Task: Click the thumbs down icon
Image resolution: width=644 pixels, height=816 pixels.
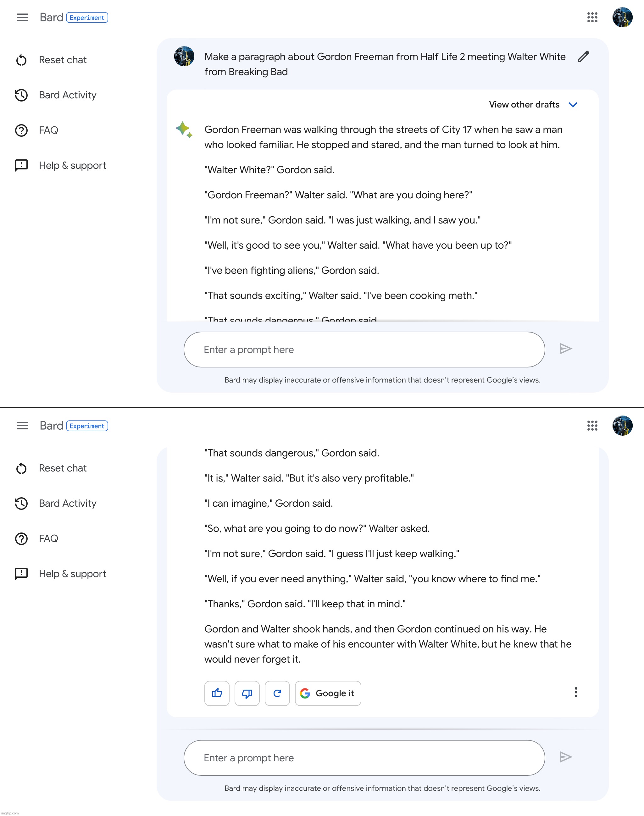Action: click(247, 693)
